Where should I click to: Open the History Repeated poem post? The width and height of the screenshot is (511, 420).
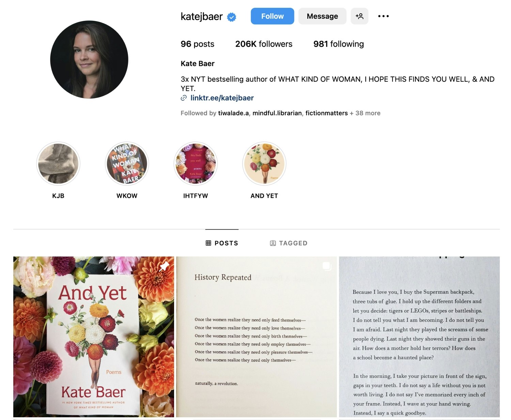coord(257,337)
